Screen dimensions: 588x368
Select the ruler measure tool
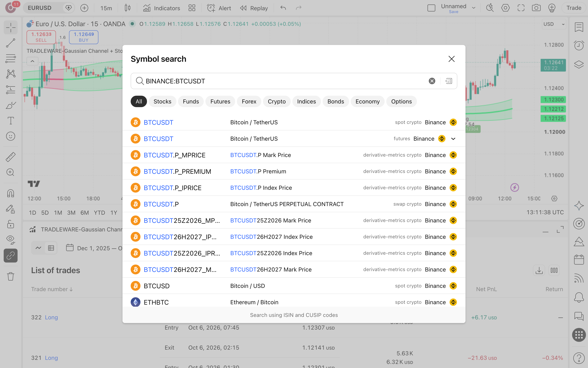click(x=10, y=157)
